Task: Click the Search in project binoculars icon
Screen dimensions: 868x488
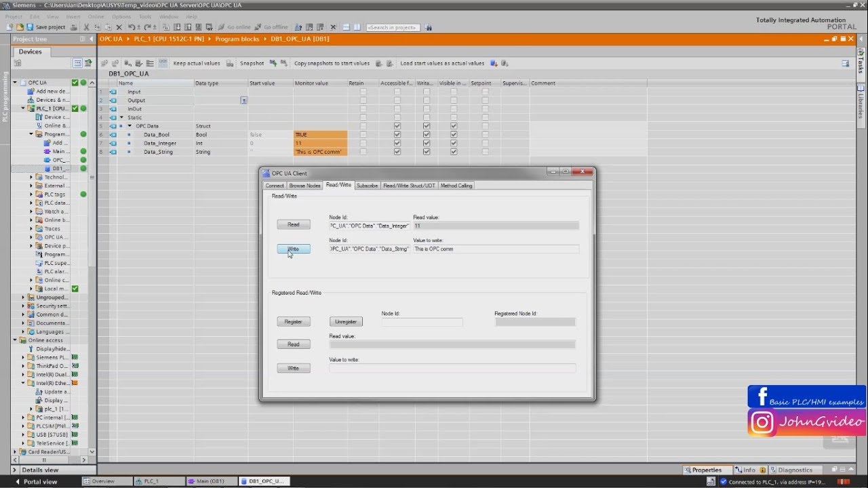Action: pos(429,27)
